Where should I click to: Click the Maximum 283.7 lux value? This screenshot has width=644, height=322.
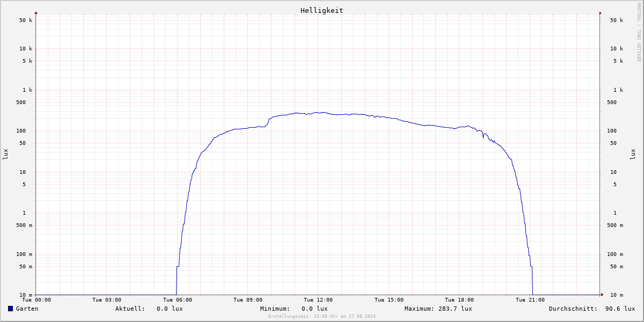click(455, 309)
